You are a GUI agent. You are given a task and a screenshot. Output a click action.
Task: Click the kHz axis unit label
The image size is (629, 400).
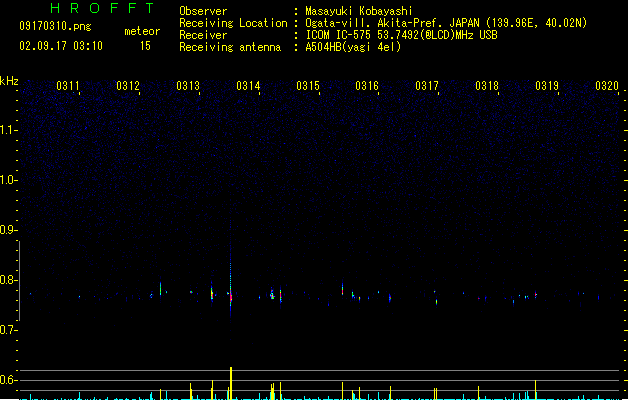9,81
